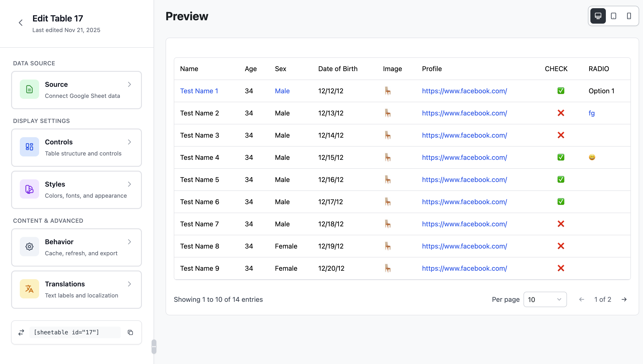The height and width of the screenshot is (364, 643).
Task: Open the Controls settings panel
Action: 76,148
